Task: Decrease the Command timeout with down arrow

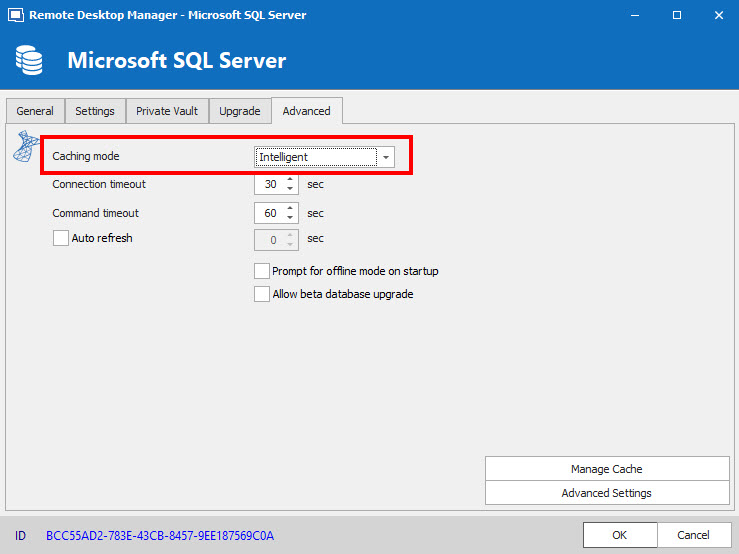Action: tap(290, 218)
